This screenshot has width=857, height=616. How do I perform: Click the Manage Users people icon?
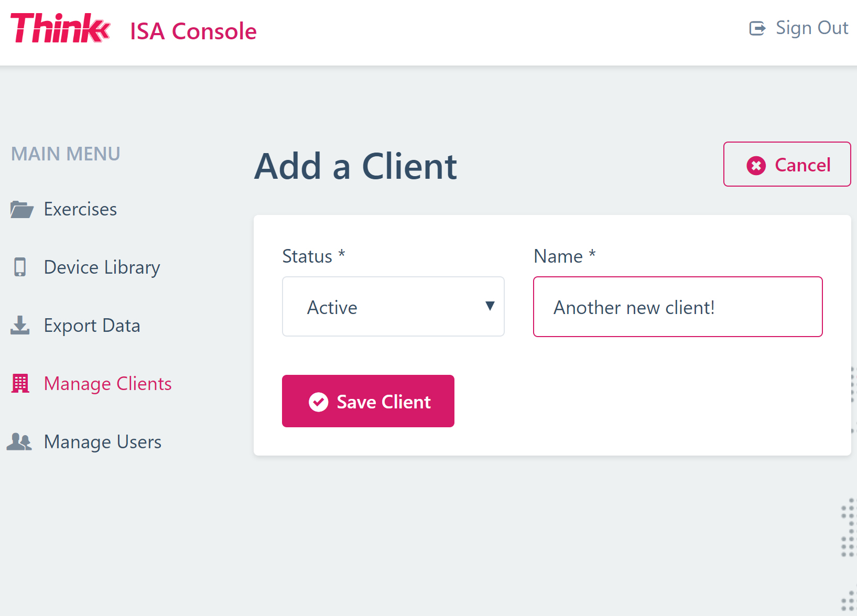click(20, 441)
